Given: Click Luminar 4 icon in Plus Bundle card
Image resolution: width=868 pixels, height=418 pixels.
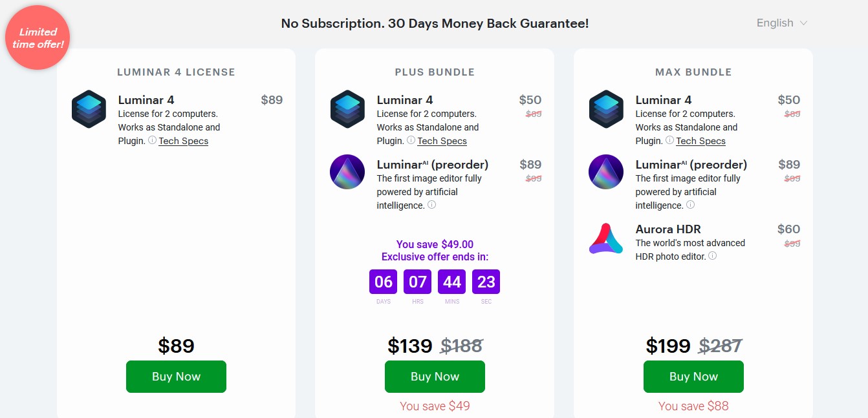Looking at the screenshot, I should click(x=347, y=109).
